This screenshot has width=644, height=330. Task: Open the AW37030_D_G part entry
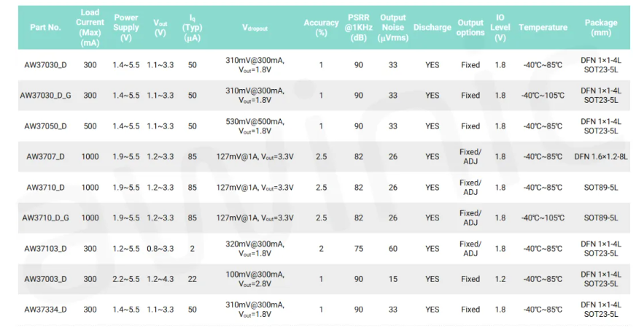(45, 96)
